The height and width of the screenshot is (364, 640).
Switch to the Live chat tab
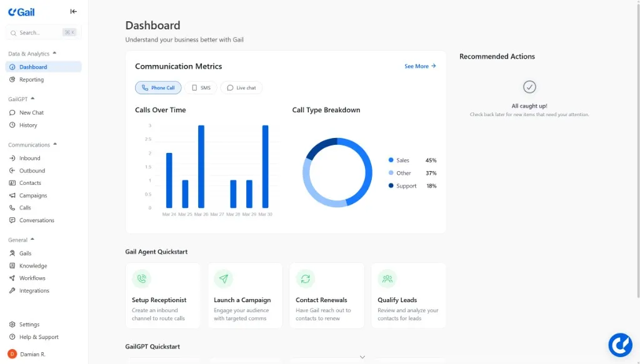coord(241,87)
